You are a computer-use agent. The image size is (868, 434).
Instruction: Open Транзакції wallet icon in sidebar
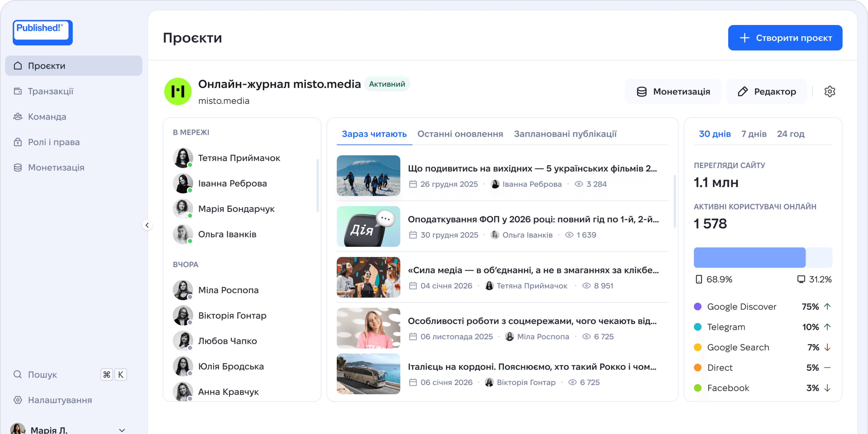(x=17, y=91)
